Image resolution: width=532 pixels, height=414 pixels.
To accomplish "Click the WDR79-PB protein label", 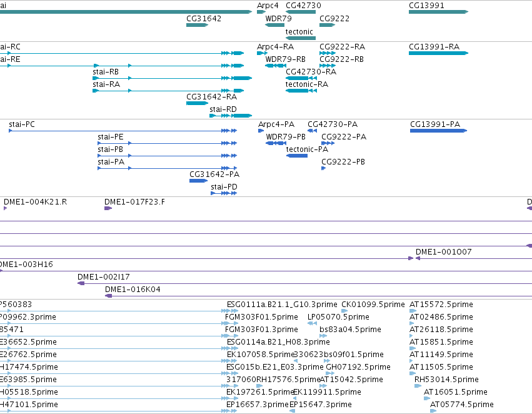I will [x=286, y=137].
